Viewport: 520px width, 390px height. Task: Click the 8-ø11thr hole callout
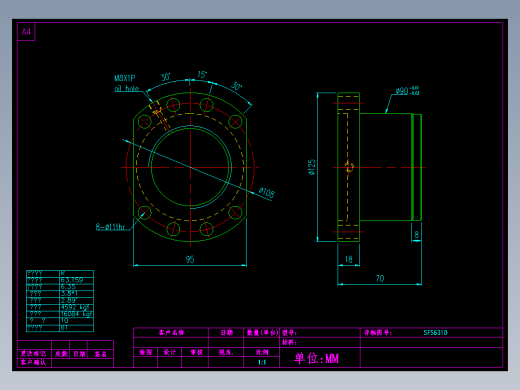110,227
